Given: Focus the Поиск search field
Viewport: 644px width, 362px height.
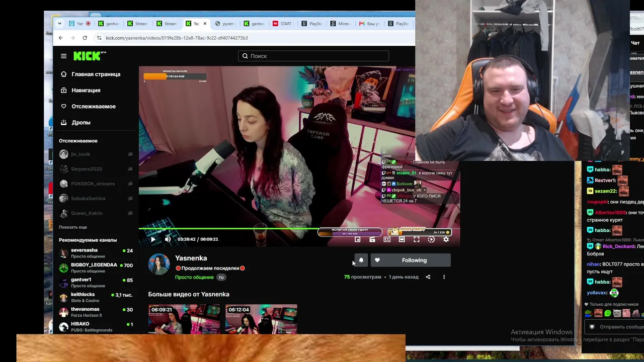Looking at the screenshot, I should pos(313,56).
